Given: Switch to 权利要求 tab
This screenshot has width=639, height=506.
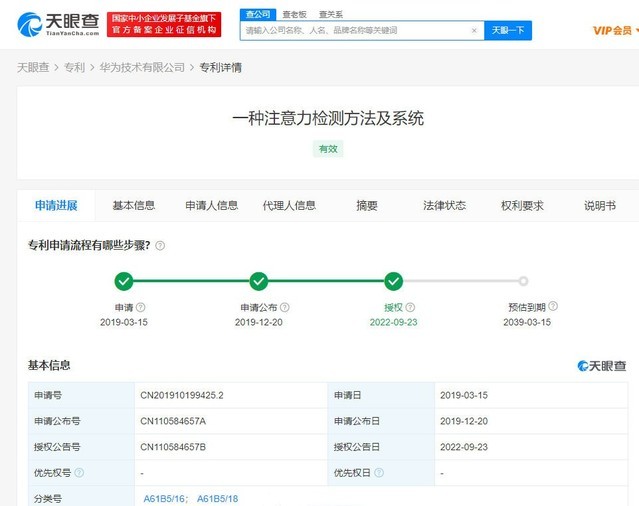Looking at the screenshot, I should [x=522, y=206].
